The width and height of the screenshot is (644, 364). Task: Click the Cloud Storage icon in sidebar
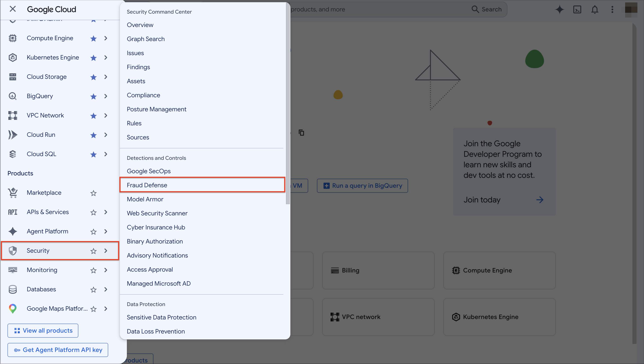[x=13, y=77]
